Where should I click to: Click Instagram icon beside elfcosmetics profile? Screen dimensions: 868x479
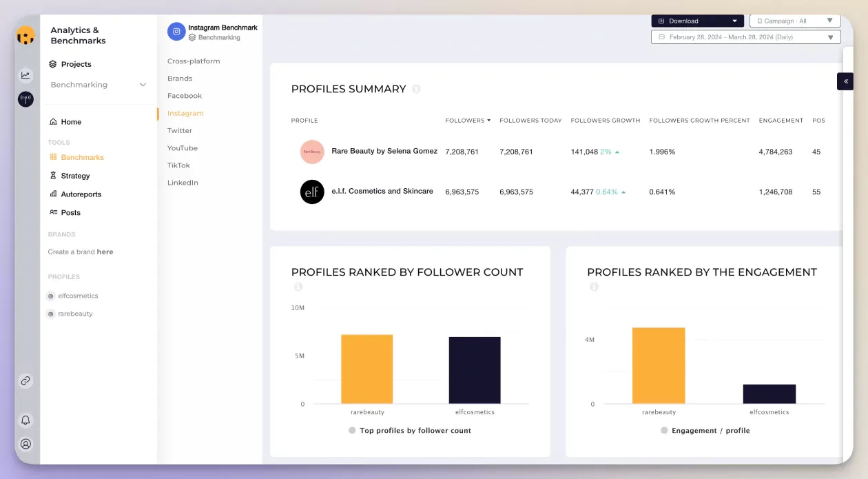click(x=50, y=296)
